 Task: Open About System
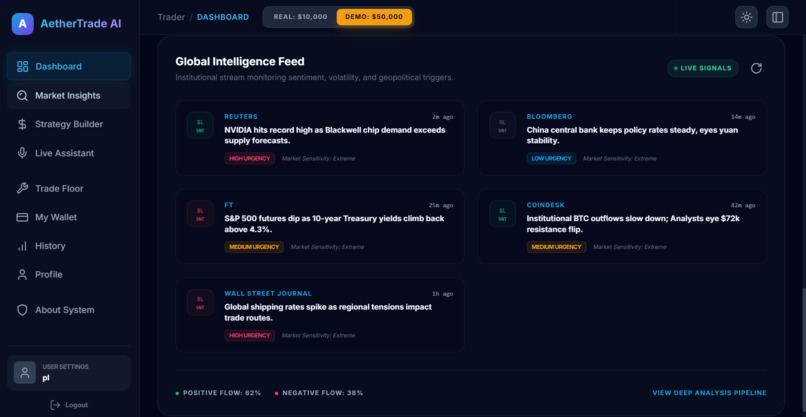(69, 310)
